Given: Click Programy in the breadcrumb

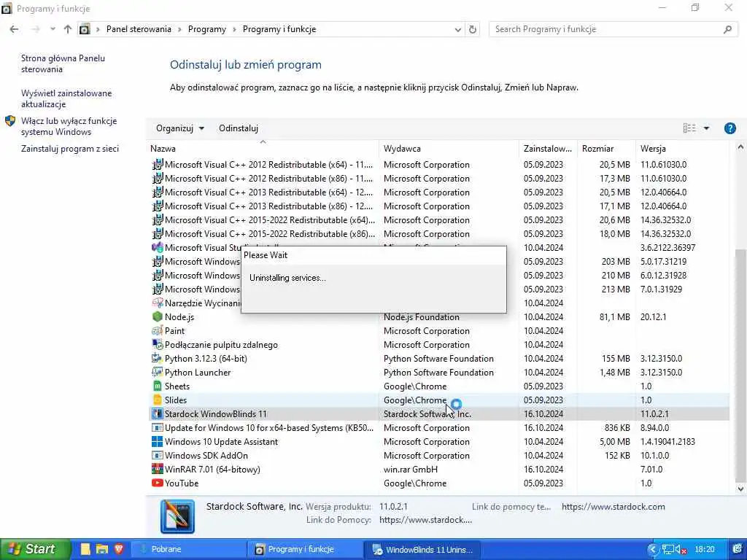Looking at the screenshot, I should click(206, 29).
